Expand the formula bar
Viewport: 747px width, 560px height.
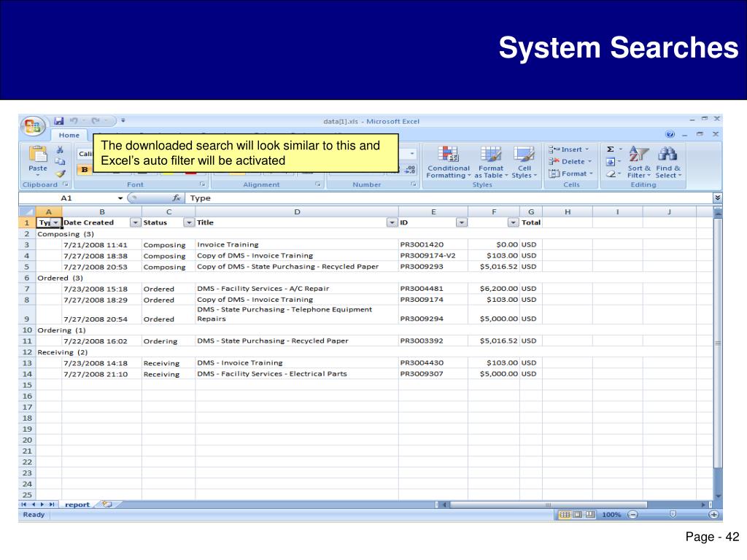tap(718, 198)
